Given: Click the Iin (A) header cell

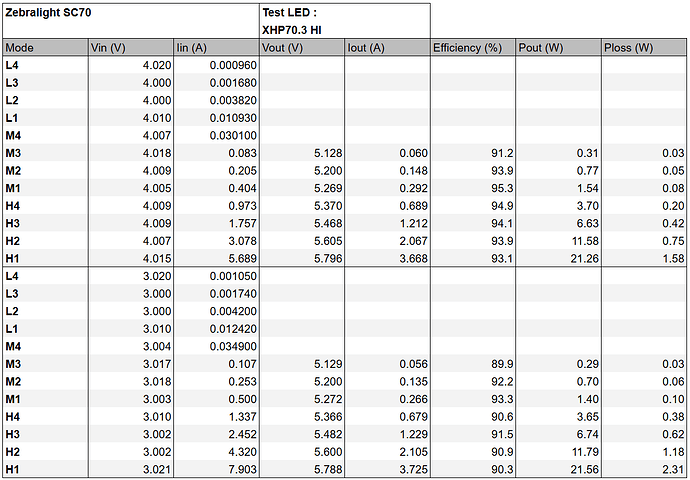Looking at the screenshot, I should (216, 48).
